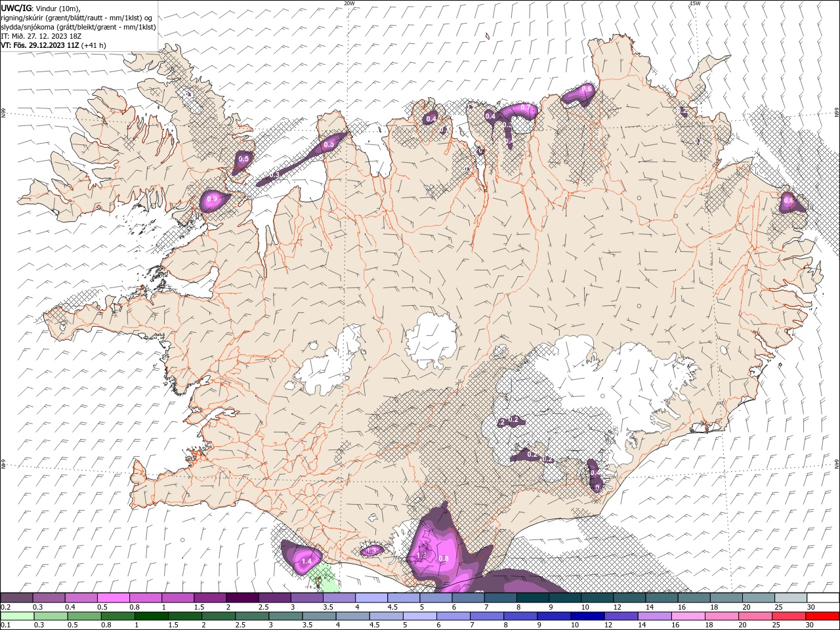
Task: Click the 'IT: Mið. 27. 12. 2023 18Z' line
Action: (41, 36)
